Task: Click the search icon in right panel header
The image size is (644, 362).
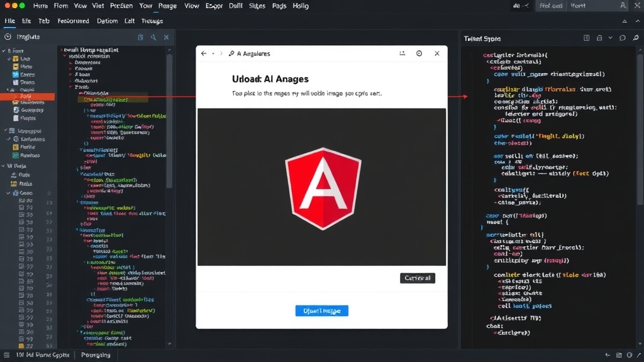Action: (636, 38)
